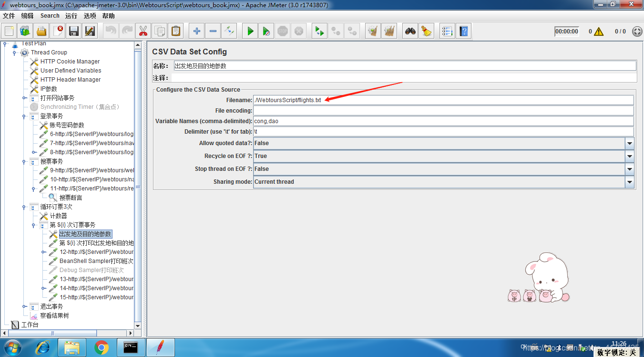Select the 计数器 counter item

coord(58,216)
